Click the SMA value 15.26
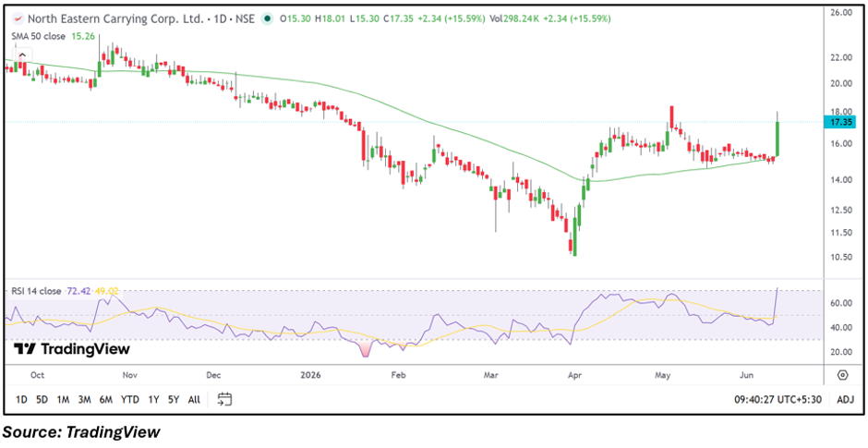 tap(81, 36)
